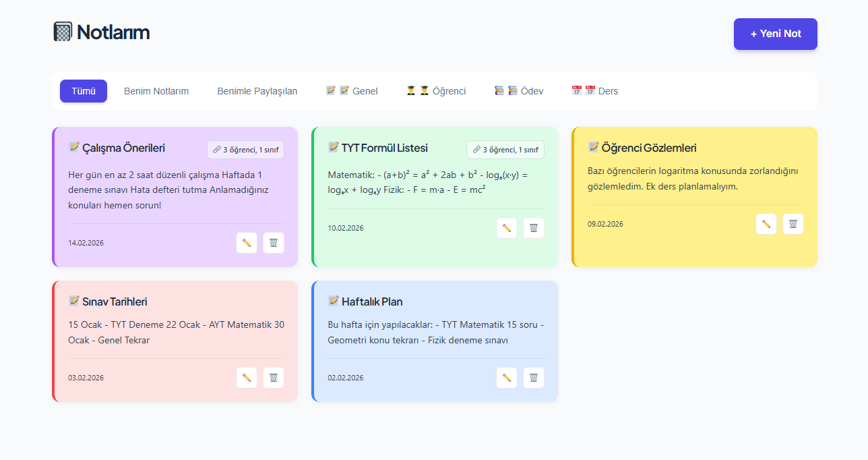Open the Haftalık Plan note title
Viewport: 868px width, 460px height.
click(x=372, y=301)
